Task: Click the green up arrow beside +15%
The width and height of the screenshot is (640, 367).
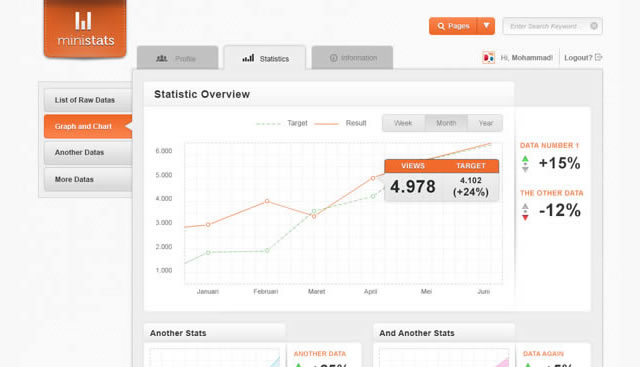Action: pos(525,159)
